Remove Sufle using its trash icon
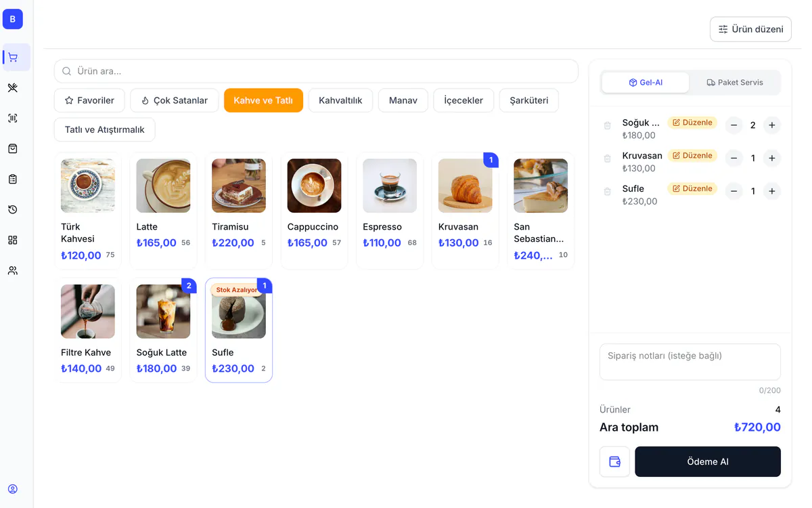Screen dimensions: 812x508 pyautogui.click(x=608, y=192)
